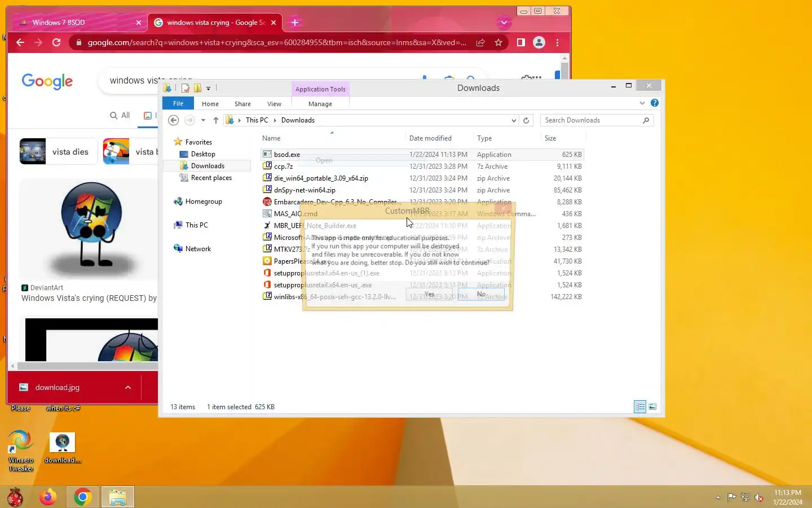Open the File ribbon tab
The width and height of the screenshot is (812, 508).
178,103
